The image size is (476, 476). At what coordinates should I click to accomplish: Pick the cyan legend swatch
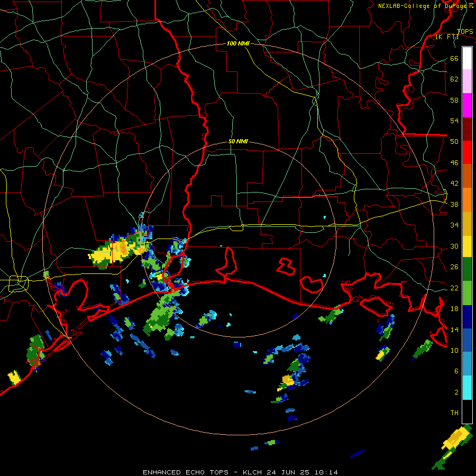(x=467, y=388)
